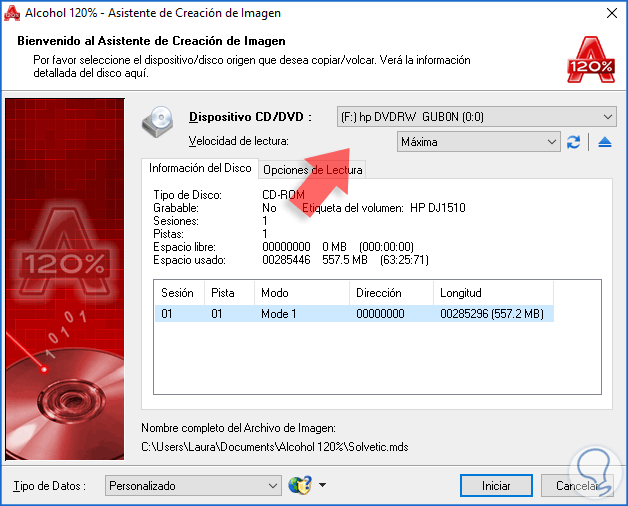The image size is (628, 506).
Task: Open the Tipo de Datos dropdown
Action: pyautogui.click(x=193, y=486)
